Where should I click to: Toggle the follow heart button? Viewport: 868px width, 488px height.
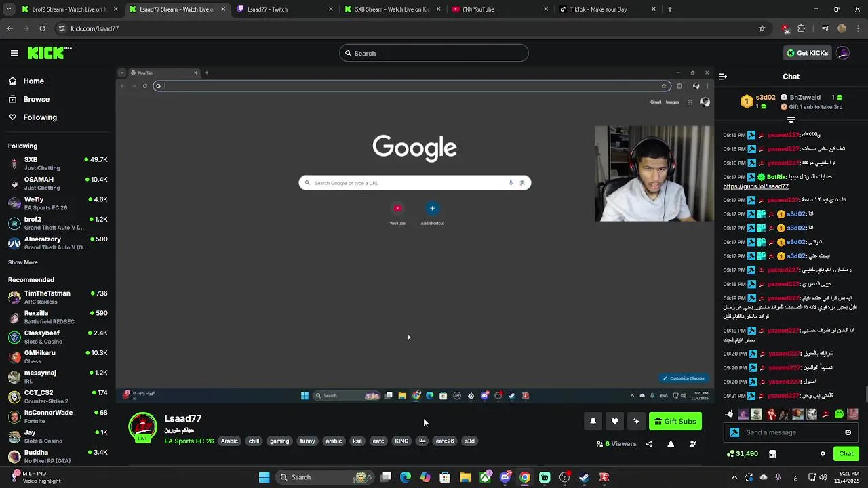(x=614, y=421)
